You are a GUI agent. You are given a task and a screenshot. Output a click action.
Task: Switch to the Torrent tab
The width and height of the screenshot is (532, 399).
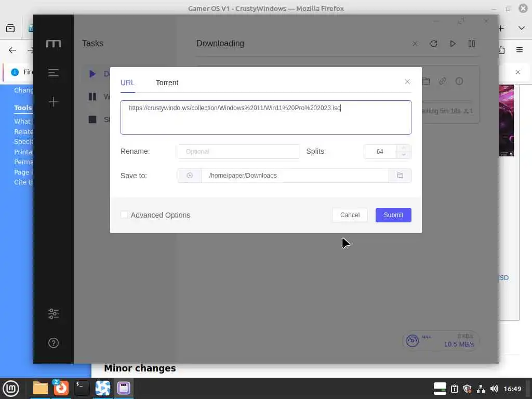click(167, 83)
